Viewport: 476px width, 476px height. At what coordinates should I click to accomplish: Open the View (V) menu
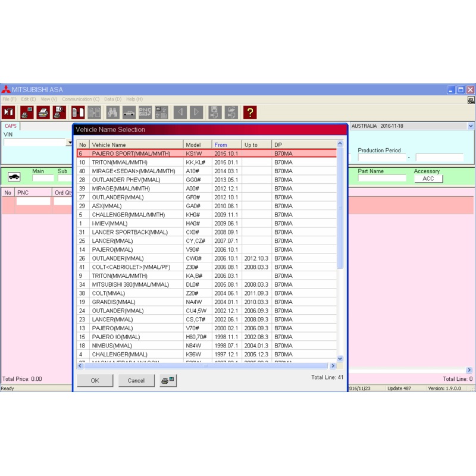click(x=49, y=99)
